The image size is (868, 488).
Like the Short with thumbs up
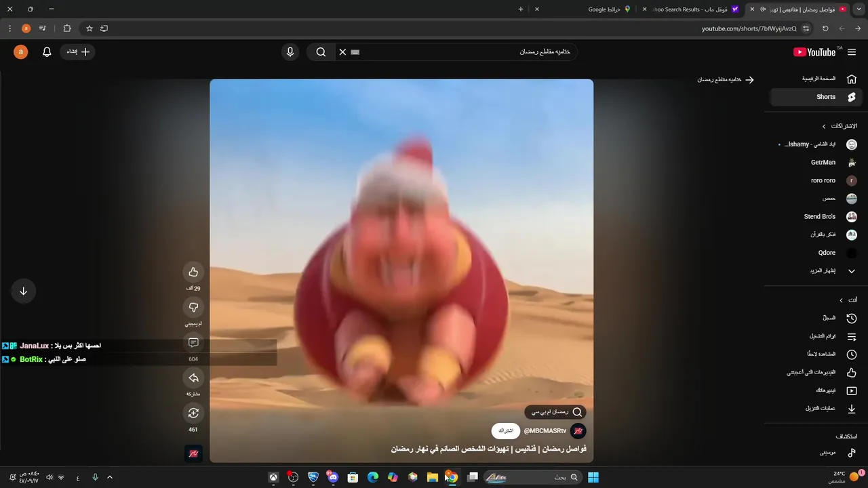click(x=193, y=272)
